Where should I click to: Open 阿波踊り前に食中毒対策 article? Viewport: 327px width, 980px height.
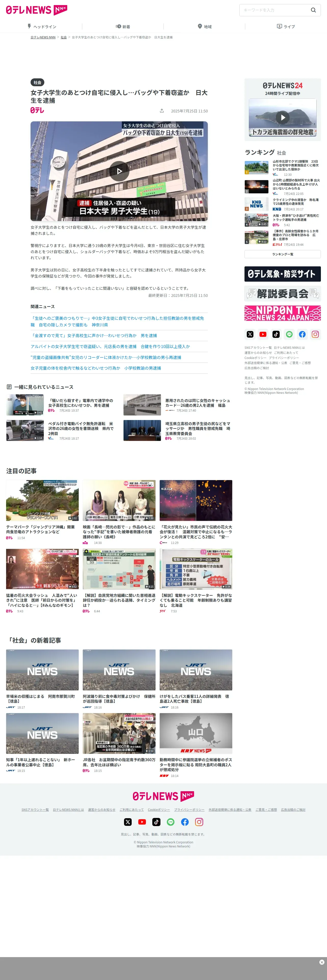coord(119,698)
